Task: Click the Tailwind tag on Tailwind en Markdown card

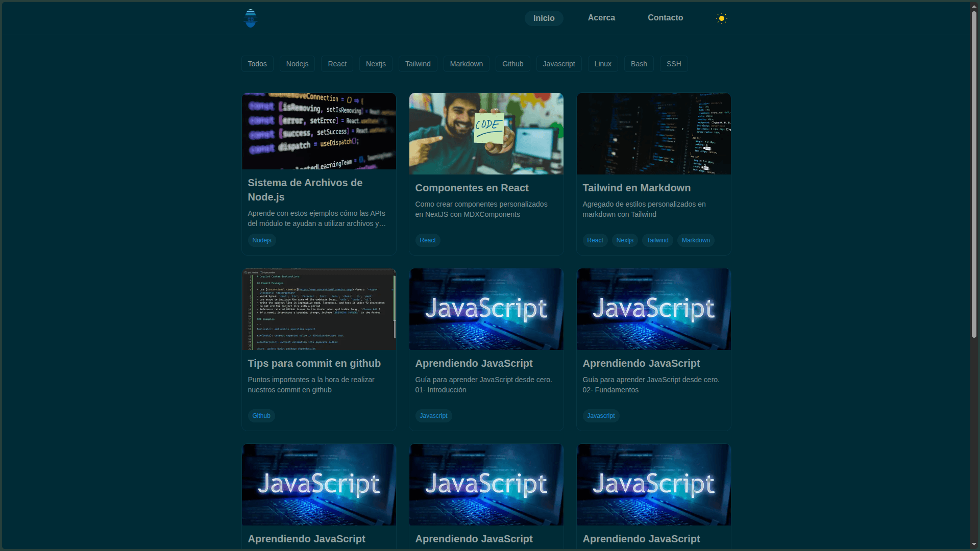Action: coord(657,240)
